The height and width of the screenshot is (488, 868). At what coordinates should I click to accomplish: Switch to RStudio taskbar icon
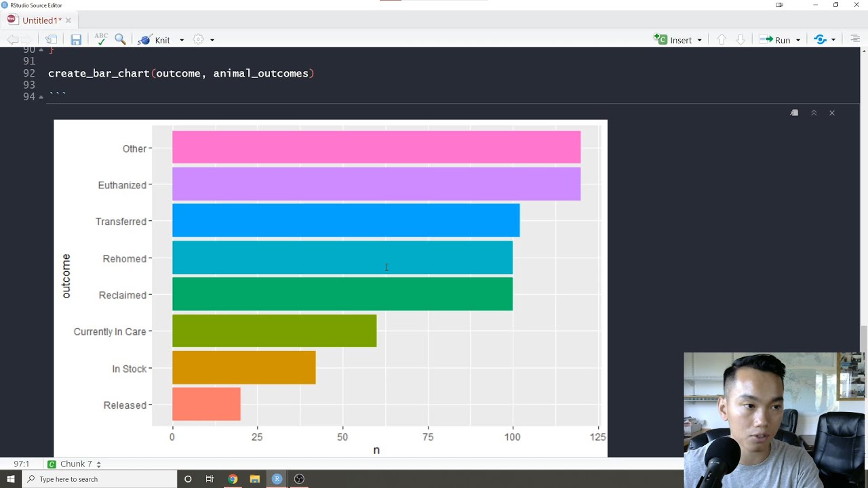click(x=277, y=479)
